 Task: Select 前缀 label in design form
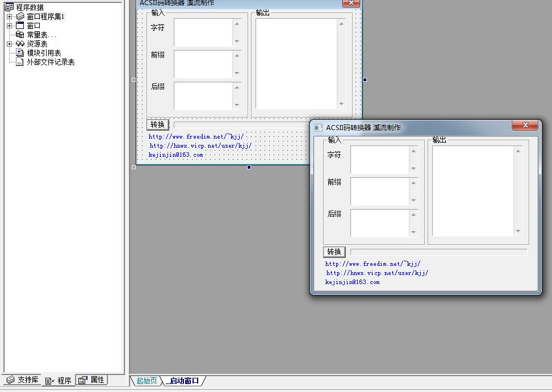tap(157, 55)
